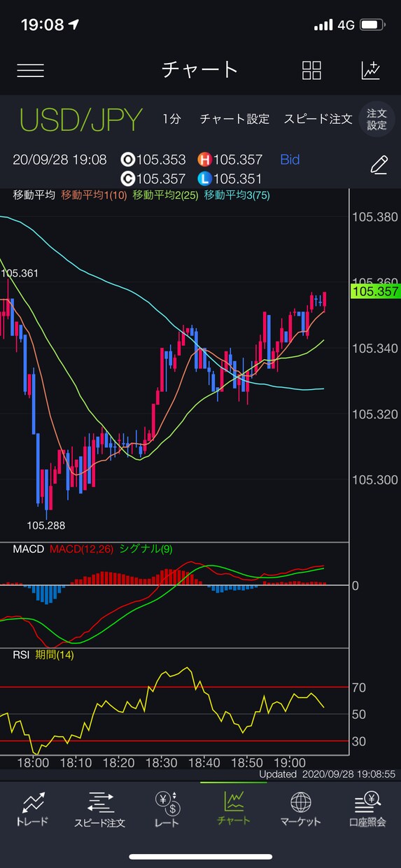Tap the 移動平均3(75) legend label
The height and width of the screenshot is (868, 401).
237,196
